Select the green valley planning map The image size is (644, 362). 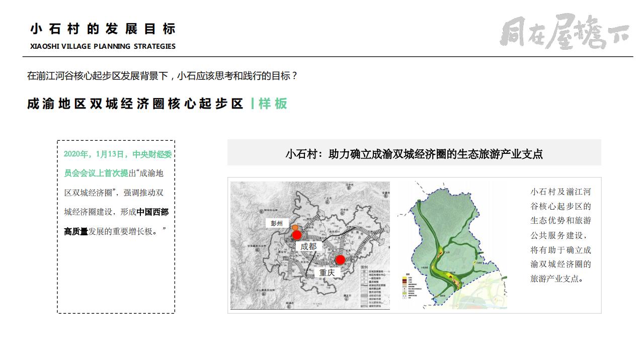coord(452,245)
